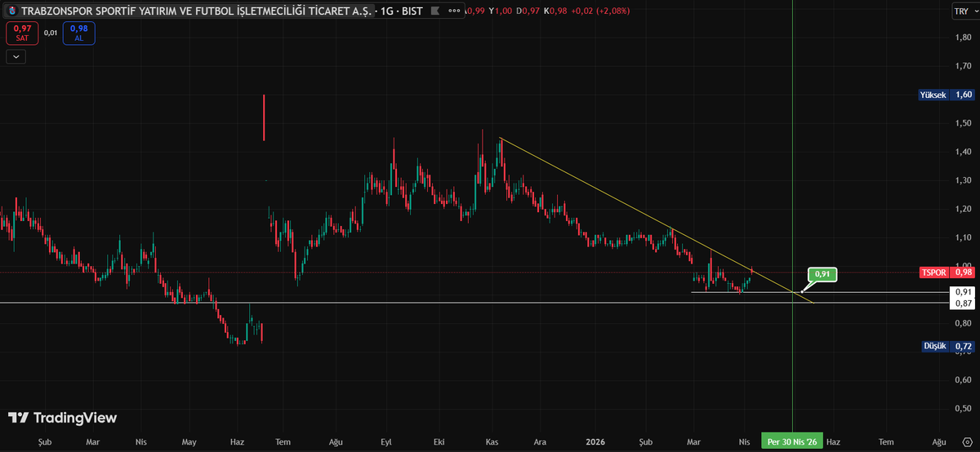Click the 0,01 spread value between SAT and AL

click(51, 33)
